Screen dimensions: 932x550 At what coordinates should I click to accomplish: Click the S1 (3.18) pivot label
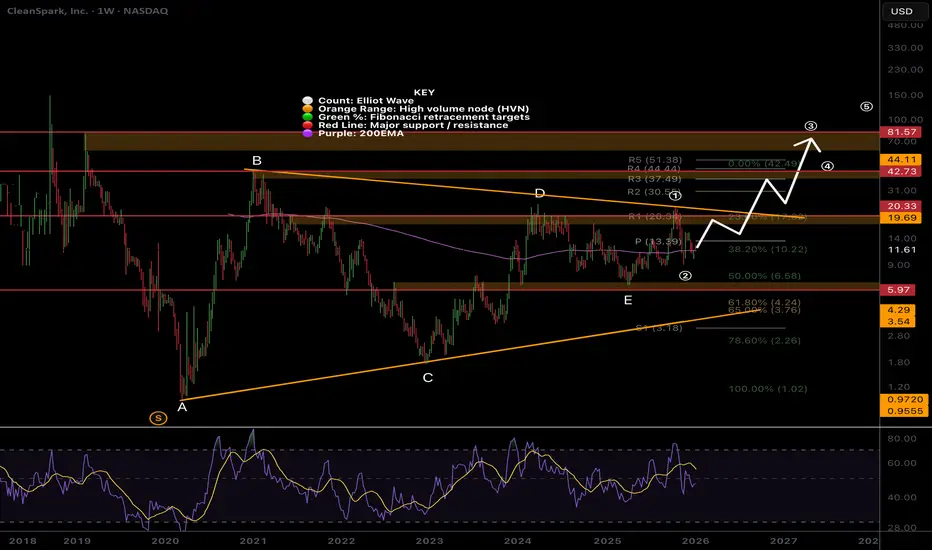click(x=659, y=328)
